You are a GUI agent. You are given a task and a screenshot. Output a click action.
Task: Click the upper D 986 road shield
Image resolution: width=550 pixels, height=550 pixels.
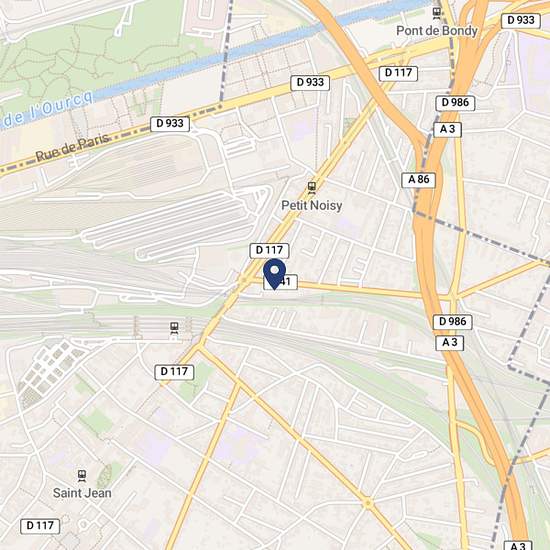tap(455, 103)
